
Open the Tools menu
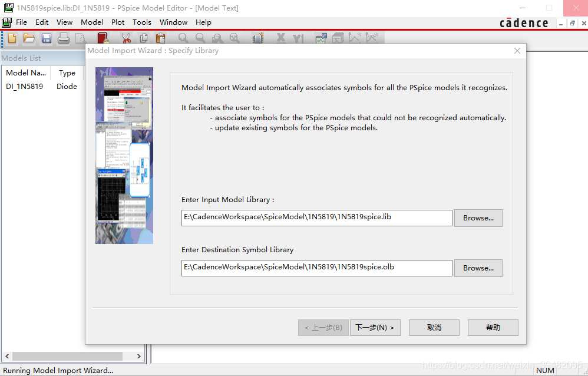pyautogui.click(x=142, y=22)
